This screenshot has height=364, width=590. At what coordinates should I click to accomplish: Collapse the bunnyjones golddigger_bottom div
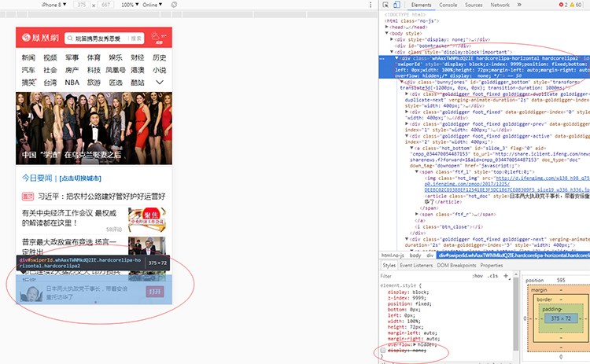pos(401,82)
